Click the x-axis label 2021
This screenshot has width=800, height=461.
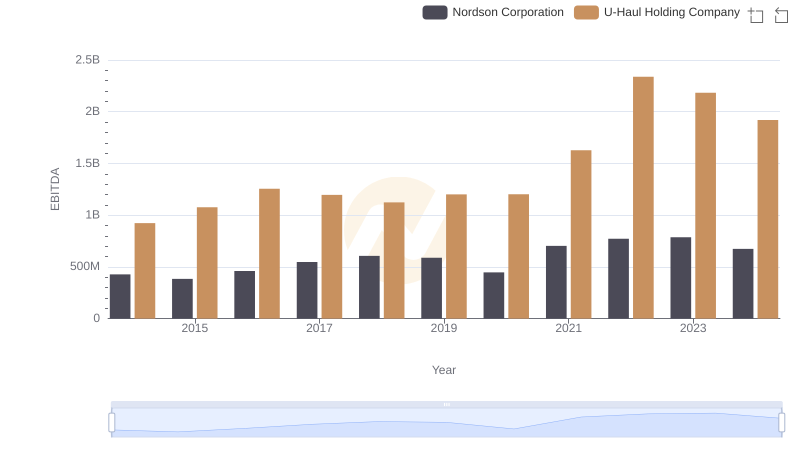568,328
